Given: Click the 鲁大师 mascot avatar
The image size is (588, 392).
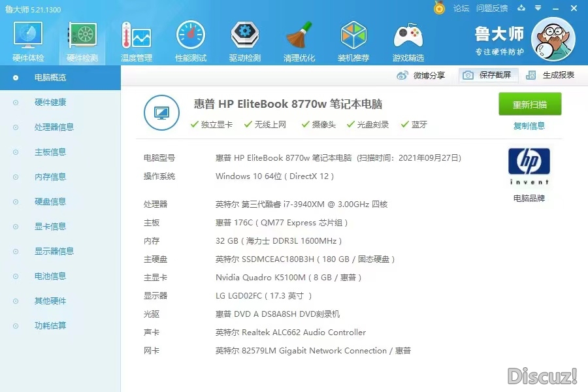Looking at the screenshot, I should tap(553, 39).
